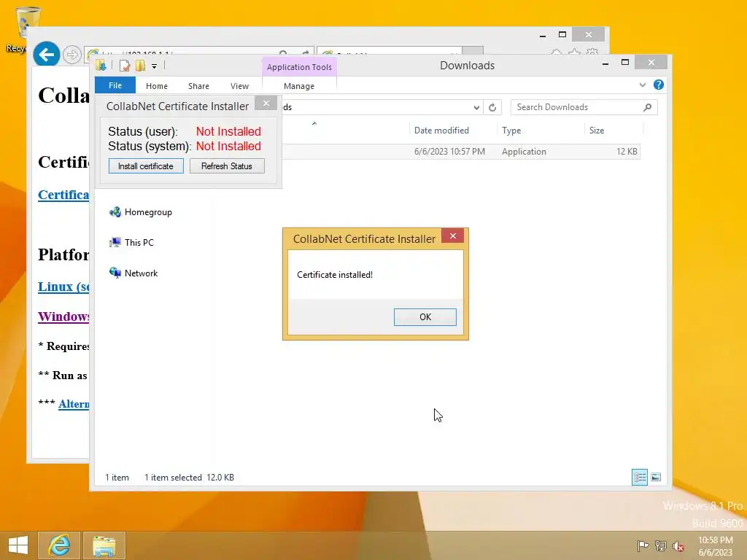This screenshot has width=747, height=560.
Task: Open Explorer help question mark icon
Action: 659,85
